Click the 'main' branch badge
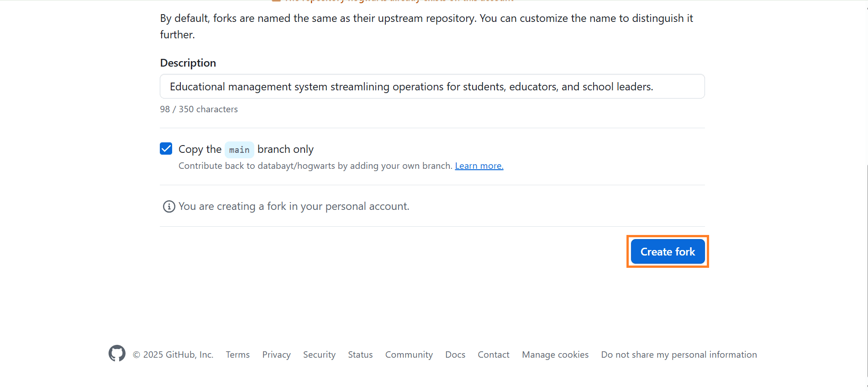Viewport: 868px width, 391px height. click(239, 149)
